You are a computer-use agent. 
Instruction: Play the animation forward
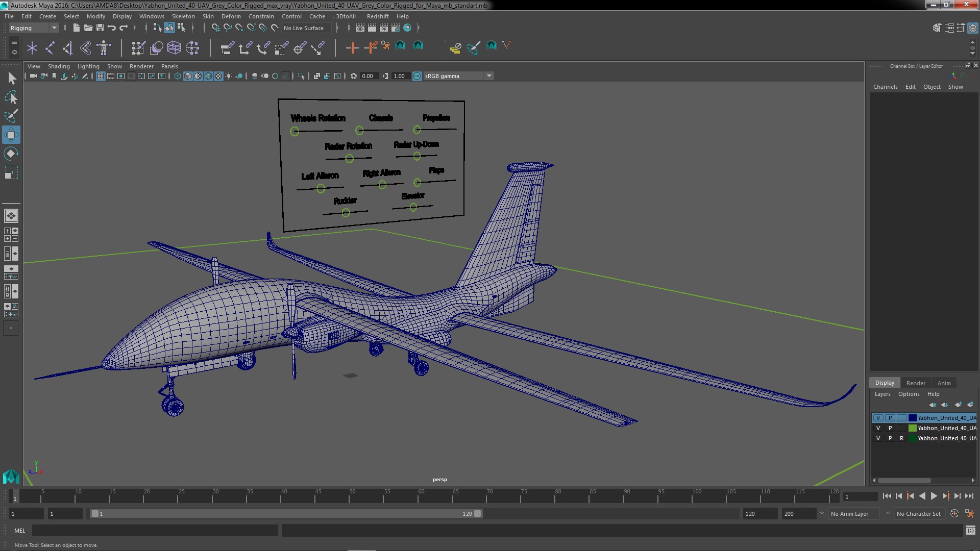934,496
